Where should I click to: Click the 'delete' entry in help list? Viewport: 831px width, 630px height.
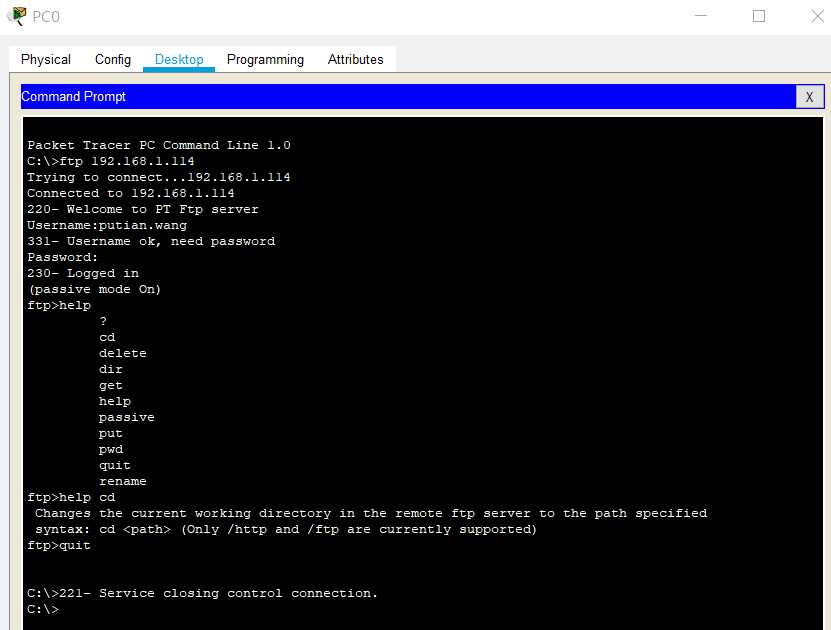122,353
